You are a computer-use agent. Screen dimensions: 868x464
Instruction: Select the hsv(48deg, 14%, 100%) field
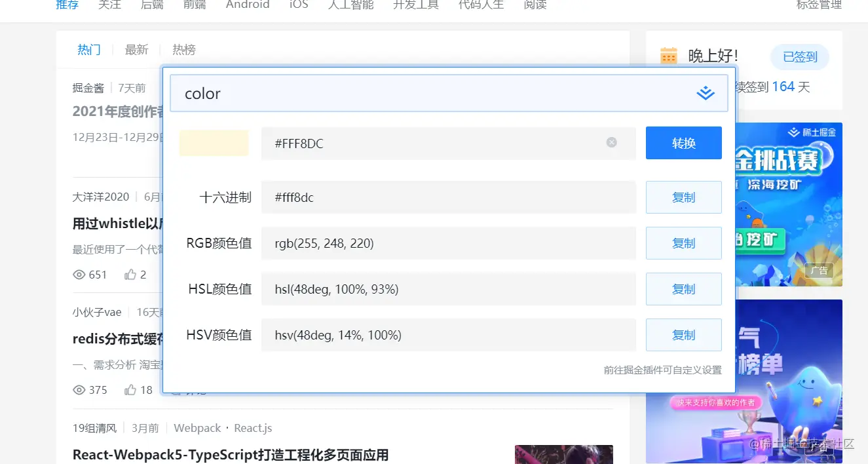448,335
